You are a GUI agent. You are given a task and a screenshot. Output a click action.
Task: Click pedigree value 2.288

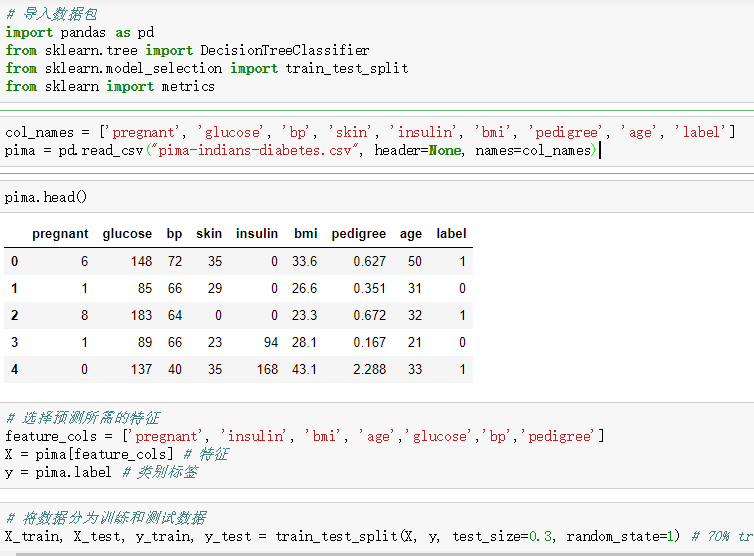click(x=369, y=369)
